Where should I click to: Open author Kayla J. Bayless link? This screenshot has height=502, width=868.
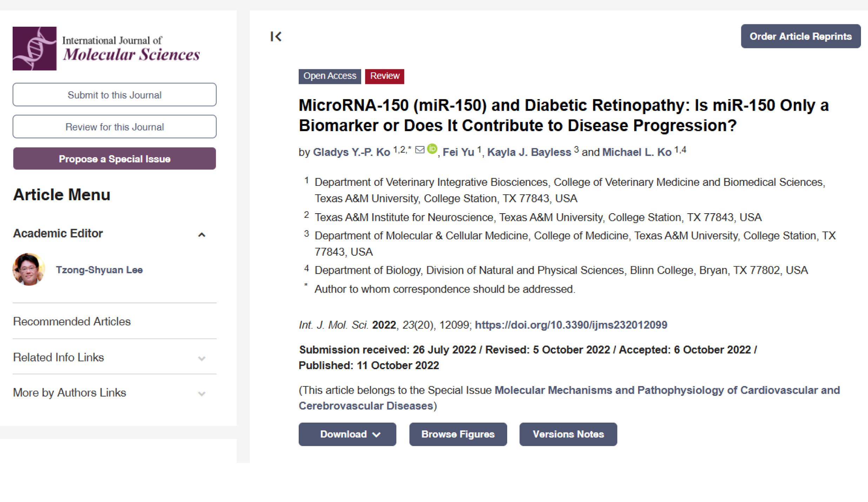click(529, 152)
